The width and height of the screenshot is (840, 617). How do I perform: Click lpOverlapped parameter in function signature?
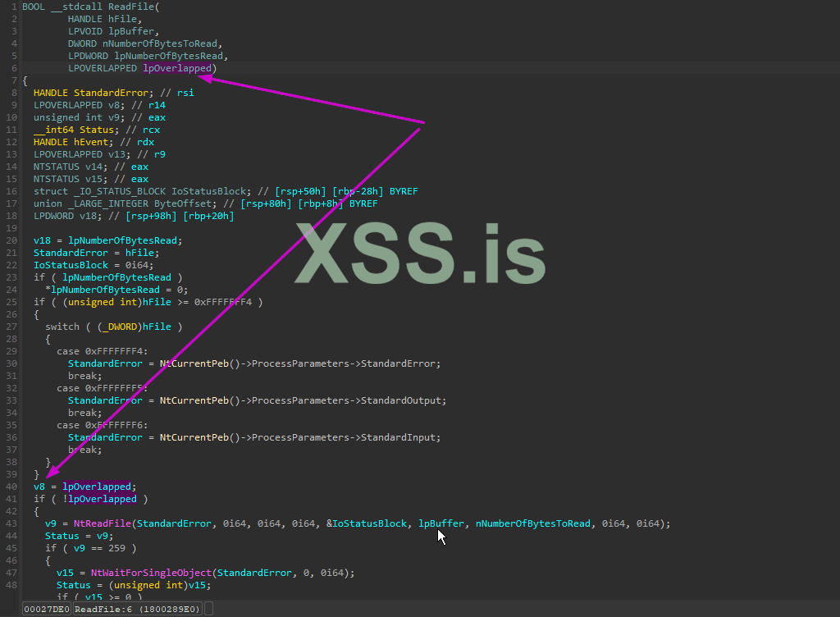pyautogui.click(x=177, y=68)
